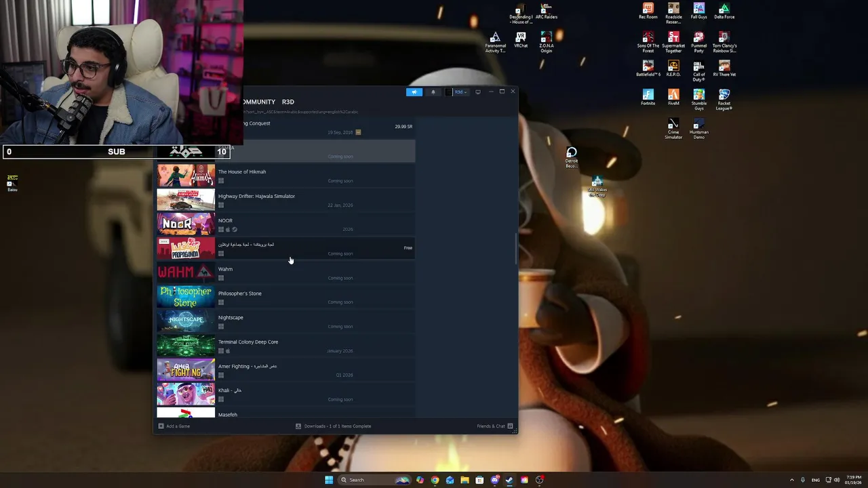Select FiveM desktop shortcut
The height and width of the screenshot is (488, 868).
(x=673, y=97)
